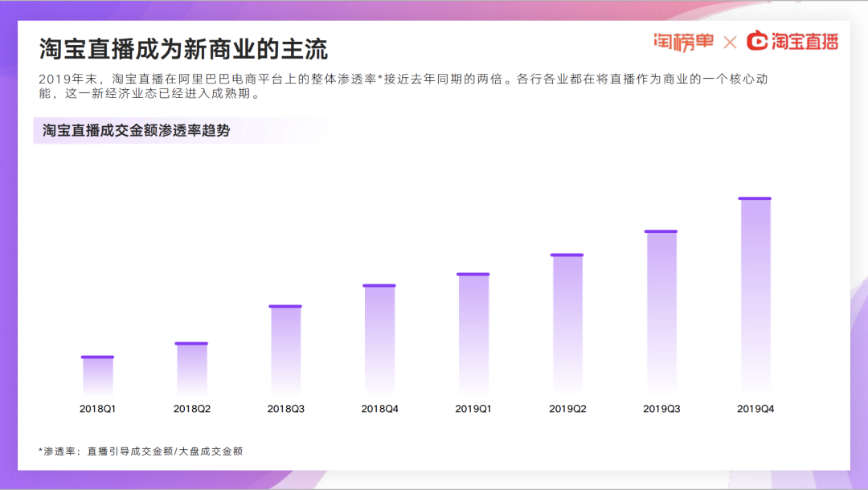Select the 2018Q3 bar in chart

(285, 349)
